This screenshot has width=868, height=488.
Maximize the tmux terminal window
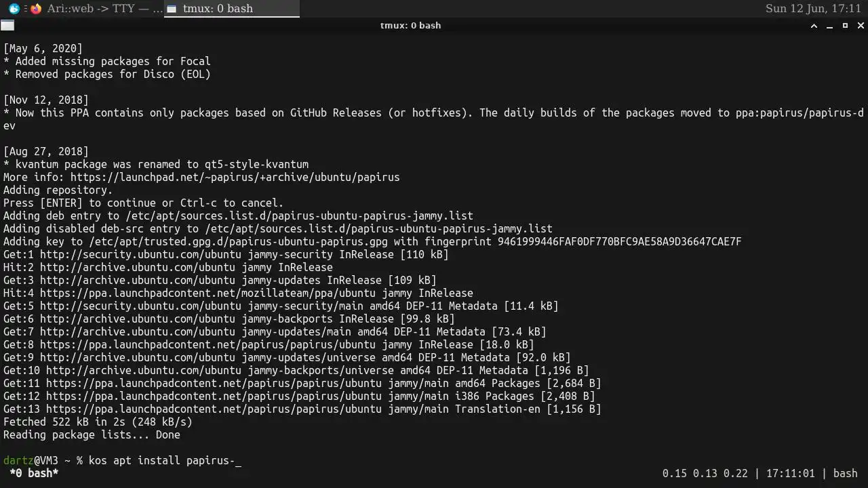tap(845, 26)
